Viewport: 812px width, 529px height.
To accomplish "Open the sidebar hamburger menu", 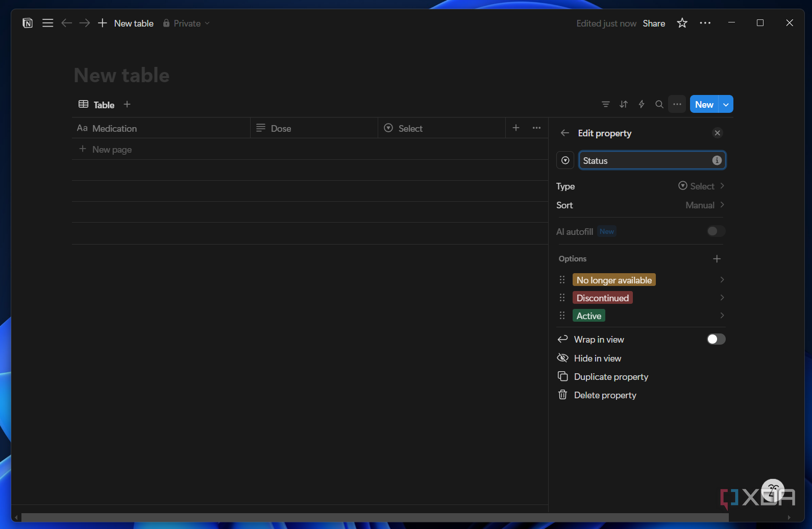I will (x=47, y=23).
